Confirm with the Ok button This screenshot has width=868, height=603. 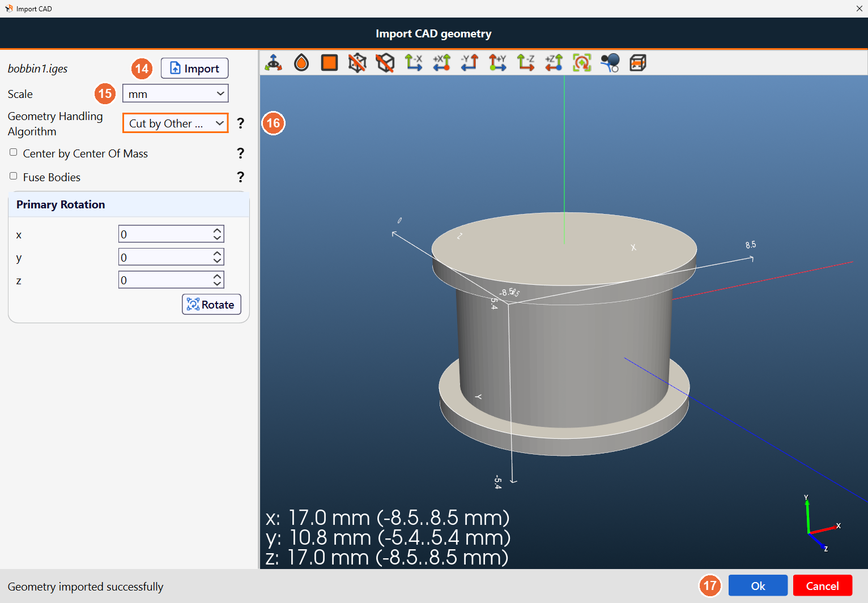pyautogui.click(x=758, y=586)
